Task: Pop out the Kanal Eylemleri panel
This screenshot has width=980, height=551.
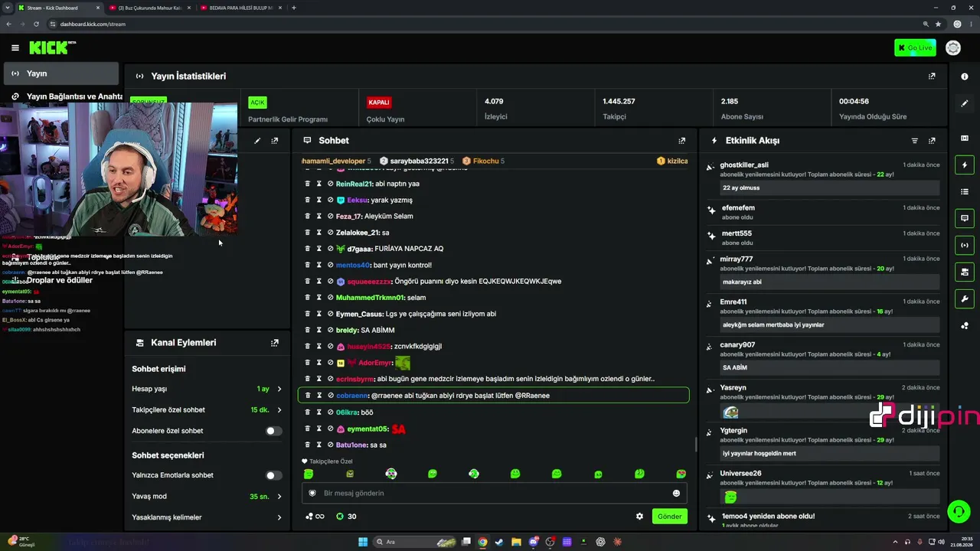Action: coord(275,343)
